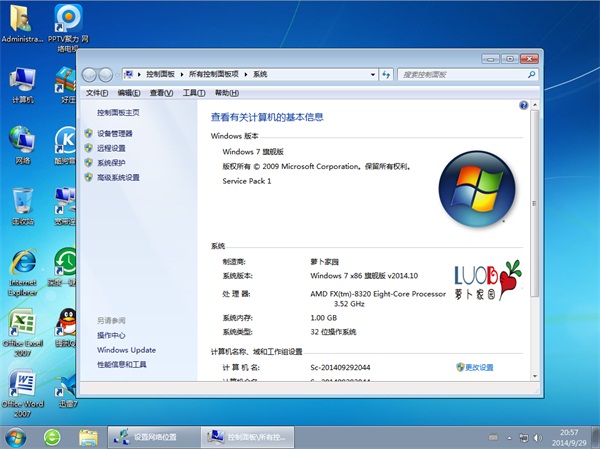Open the address bar history dropdown

373,75
